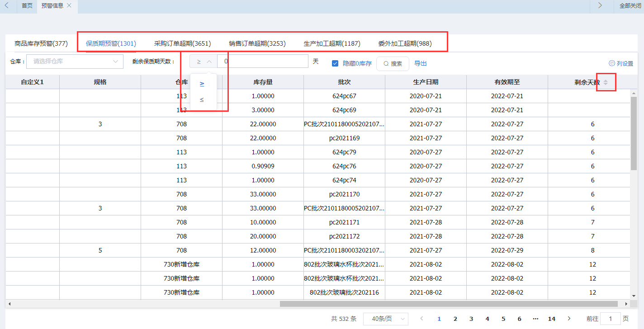Click the 批次 column header
This screenshot has height=329, width=644.
pyautogui.click(x=344, y=82)
